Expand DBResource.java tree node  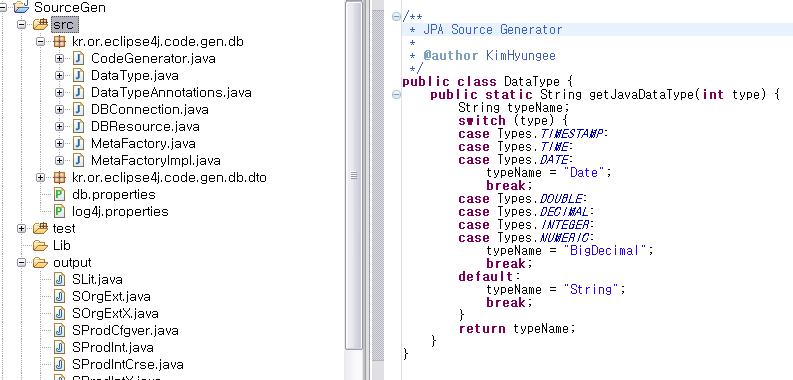[x=60, y=126]
